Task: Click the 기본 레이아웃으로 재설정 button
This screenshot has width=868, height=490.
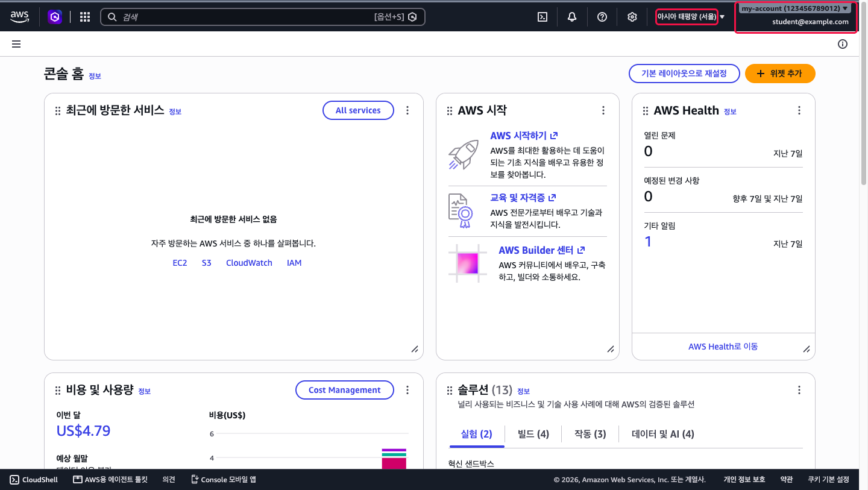Action: pos(684,74)
